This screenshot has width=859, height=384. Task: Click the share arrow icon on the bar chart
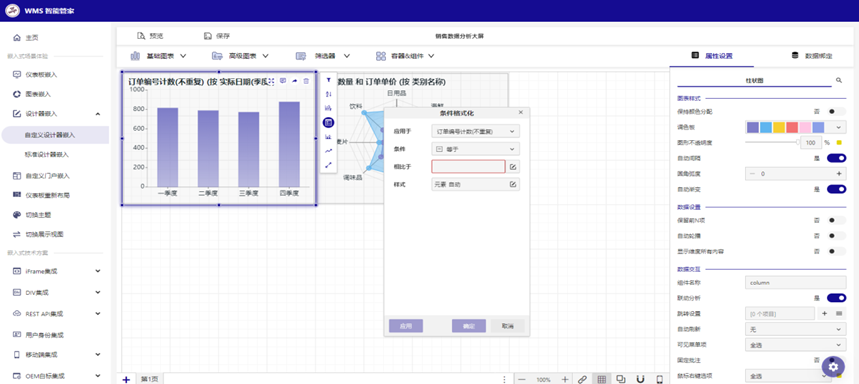(295, 81)
